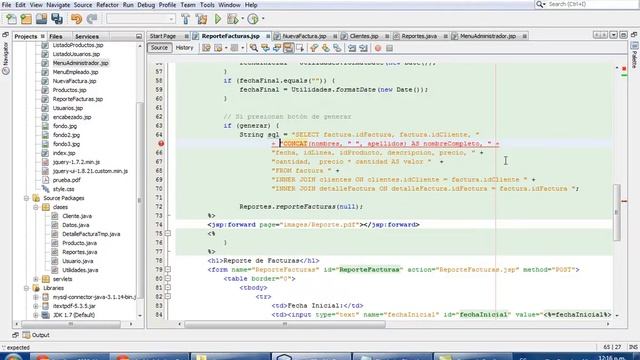Click the Toggle Bookmark icon
Screen dimensions: 640x360
(337, 48)
